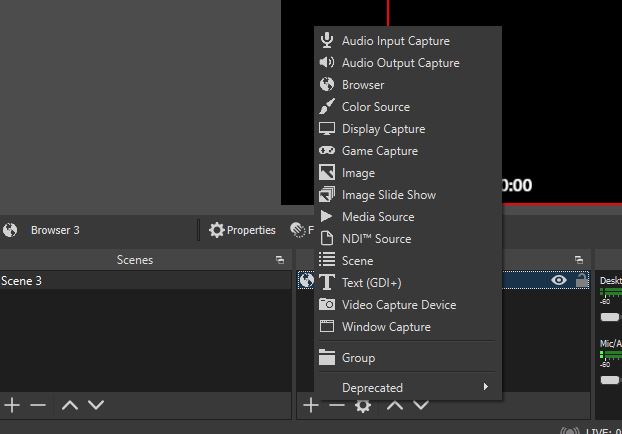Click the Browser 3 globe icon in toolbar
This screenshot has width=622, height=434.
[10, 230]
